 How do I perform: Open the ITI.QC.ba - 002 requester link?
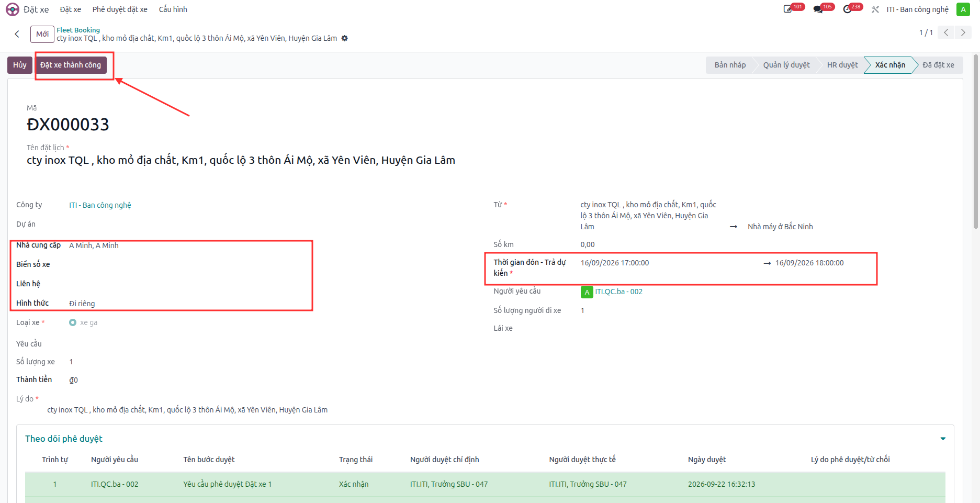(619, 292)
